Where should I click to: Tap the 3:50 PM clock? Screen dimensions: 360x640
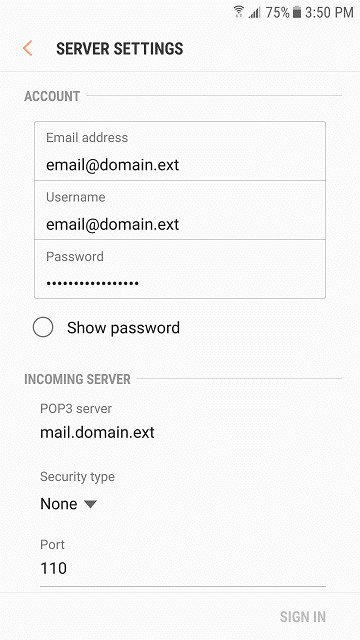point(329,13)
